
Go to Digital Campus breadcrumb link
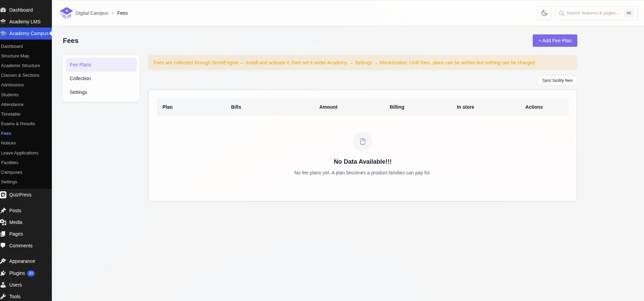[92, 13]
